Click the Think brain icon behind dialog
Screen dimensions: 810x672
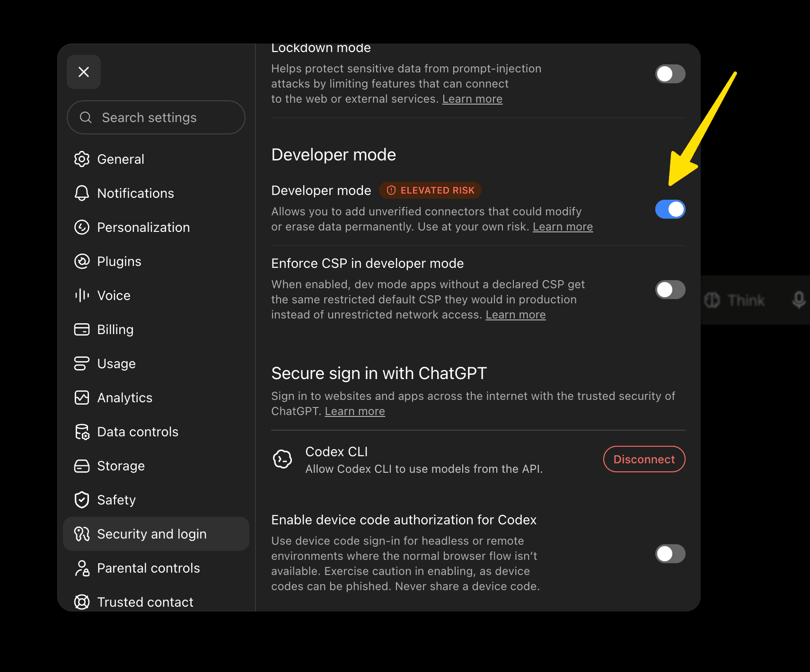tap(712, 300)
